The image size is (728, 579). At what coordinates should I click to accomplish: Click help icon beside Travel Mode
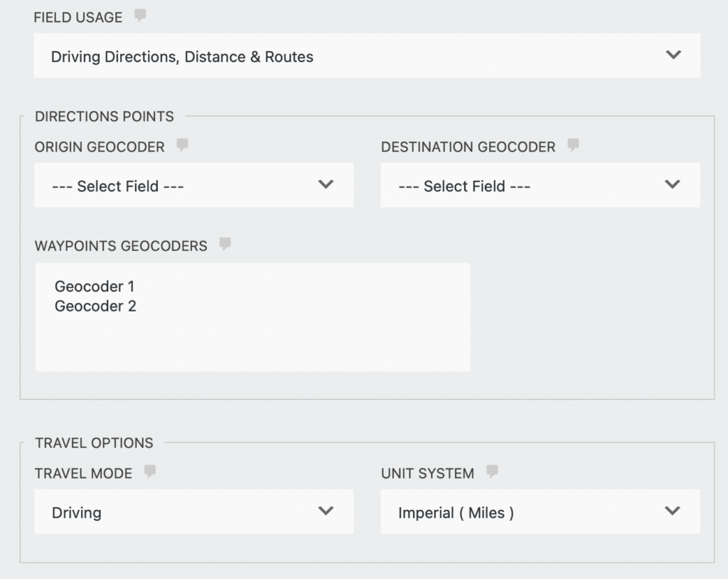click(x=150, y=471)
